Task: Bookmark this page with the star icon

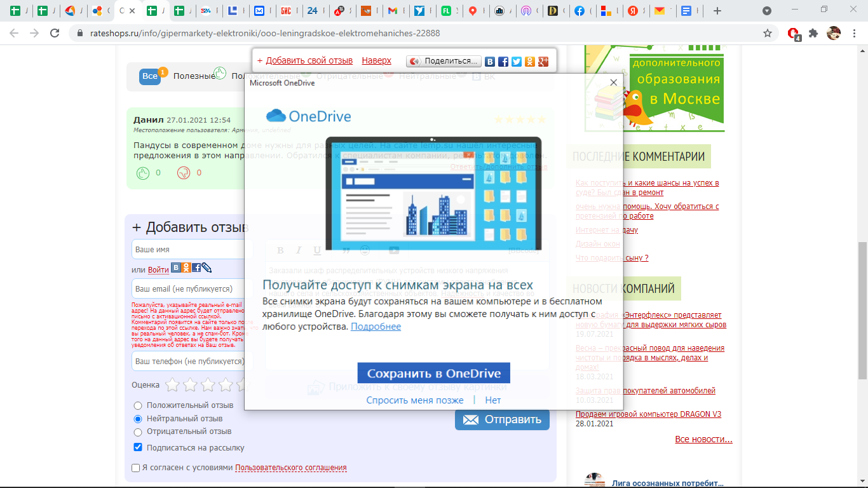Action: (x=768, y=33)
